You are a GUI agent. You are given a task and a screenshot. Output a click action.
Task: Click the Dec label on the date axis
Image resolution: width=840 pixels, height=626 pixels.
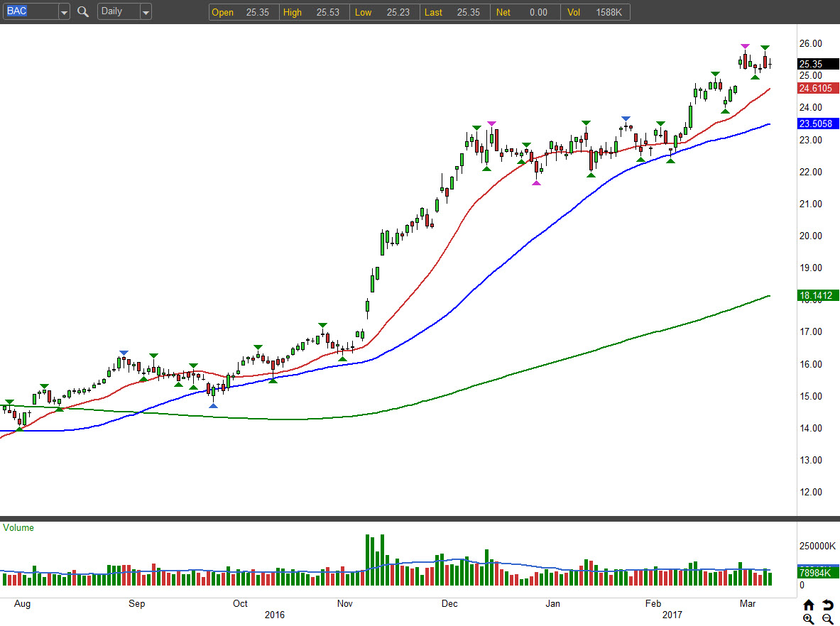click(449, 603)
